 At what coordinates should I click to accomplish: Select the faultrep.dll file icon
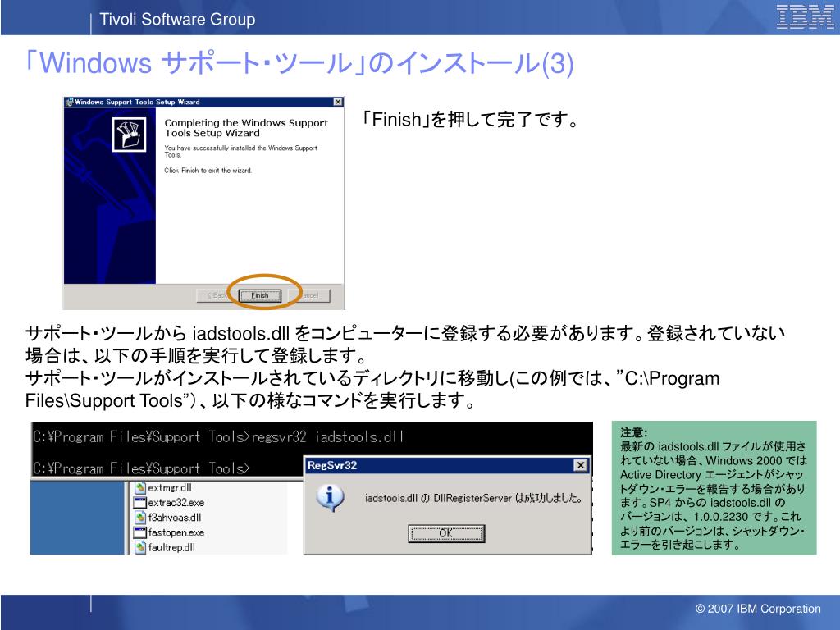140,547
